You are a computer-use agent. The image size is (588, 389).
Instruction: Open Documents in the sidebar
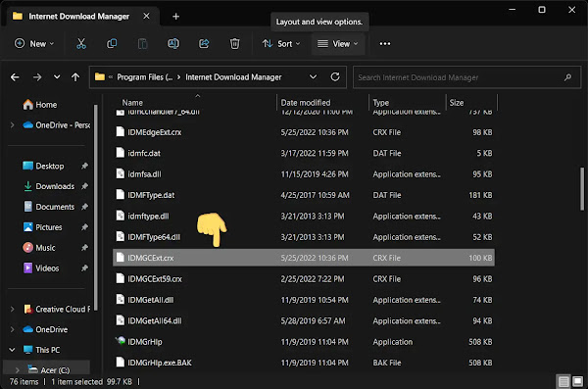click(55, 207)
